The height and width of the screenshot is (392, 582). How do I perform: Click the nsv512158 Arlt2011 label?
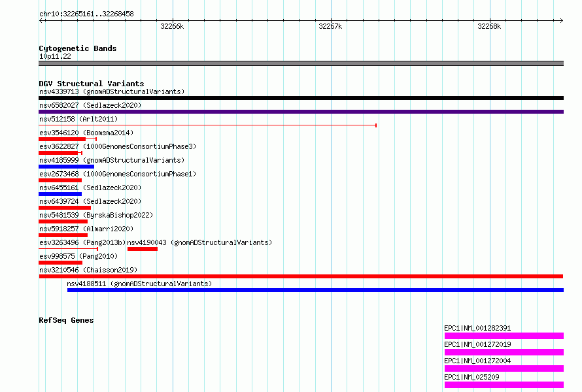(78, 119)
